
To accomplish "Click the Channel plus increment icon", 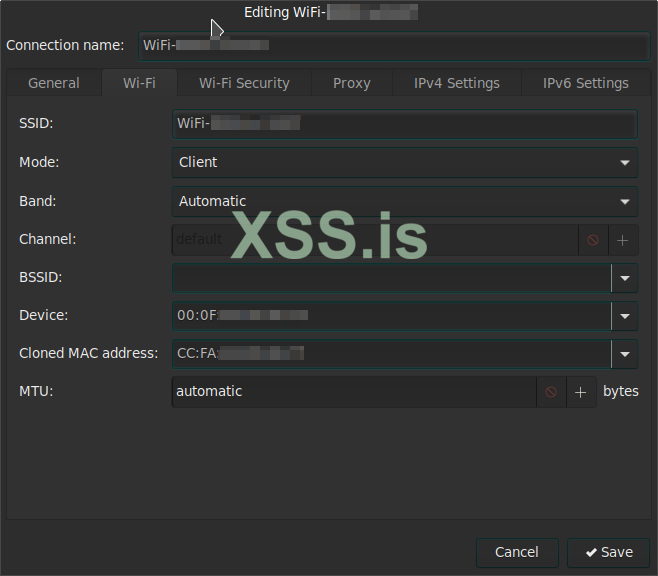I will point(622,240).
